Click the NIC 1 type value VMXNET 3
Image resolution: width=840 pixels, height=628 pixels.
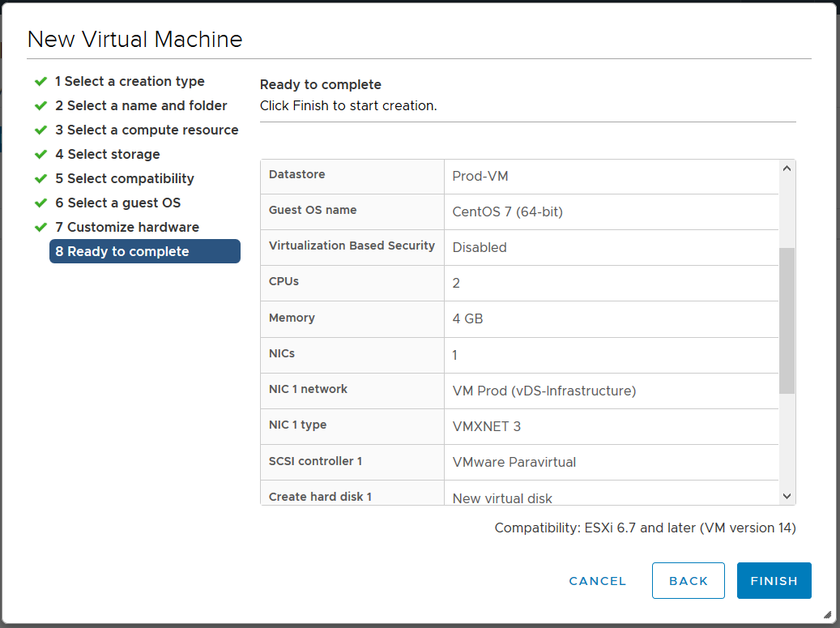[487, 426]
